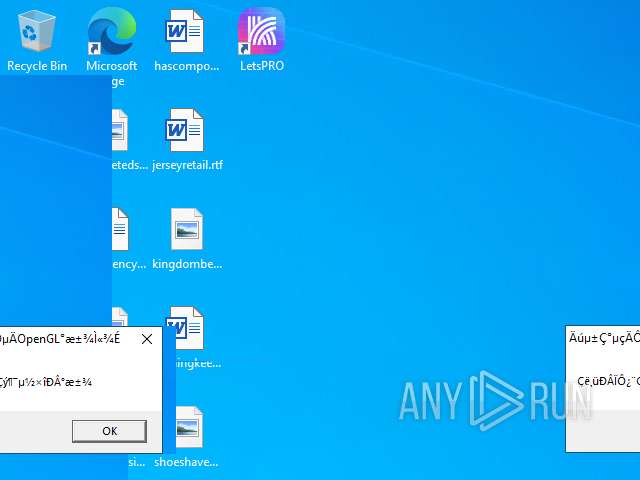Click the kingdombe... file name label
The image size is (640, 480).
[187, 264]
